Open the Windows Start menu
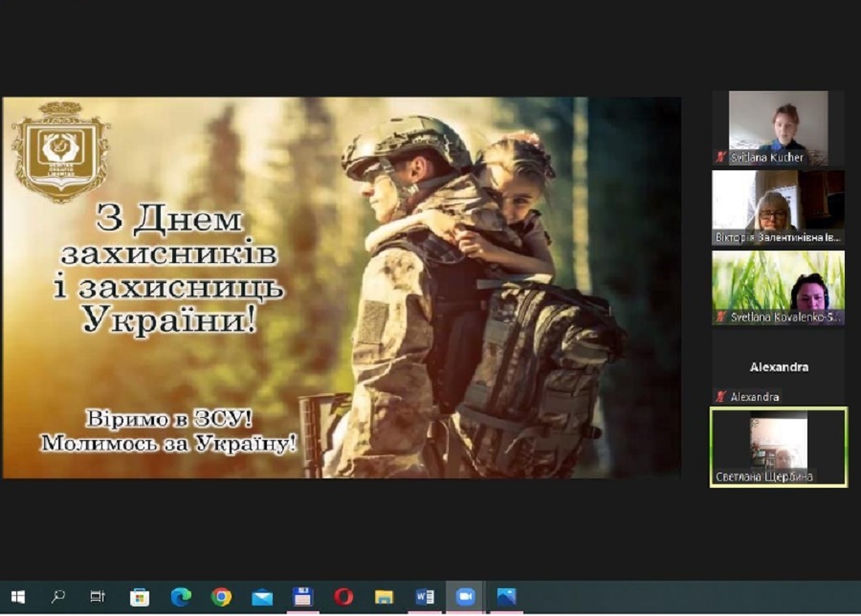Image resolution: width=861 pixels, height=616 pixels. coord(17,597)
